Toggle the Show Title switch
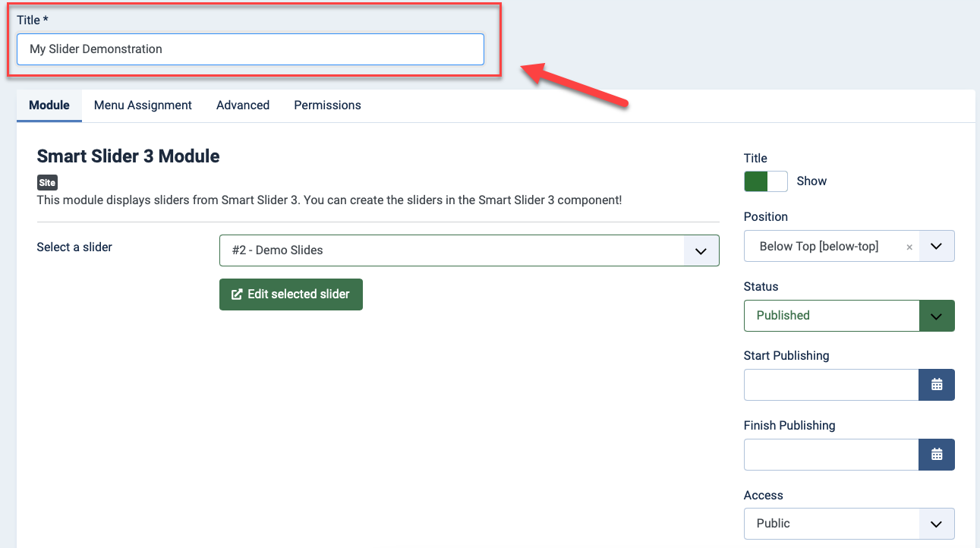The image size is (980, 548). [766, 181]
